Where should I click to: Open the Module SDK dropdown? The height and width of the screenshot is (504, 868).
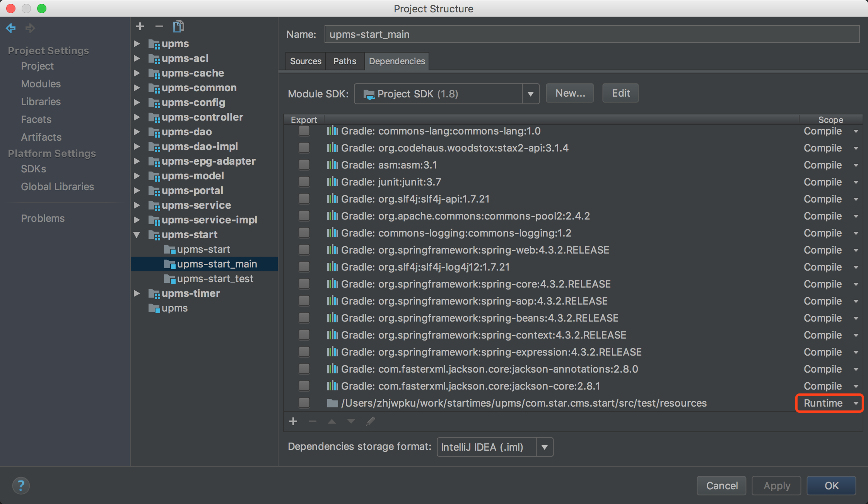pyautogui.click(x=531, y=94)
